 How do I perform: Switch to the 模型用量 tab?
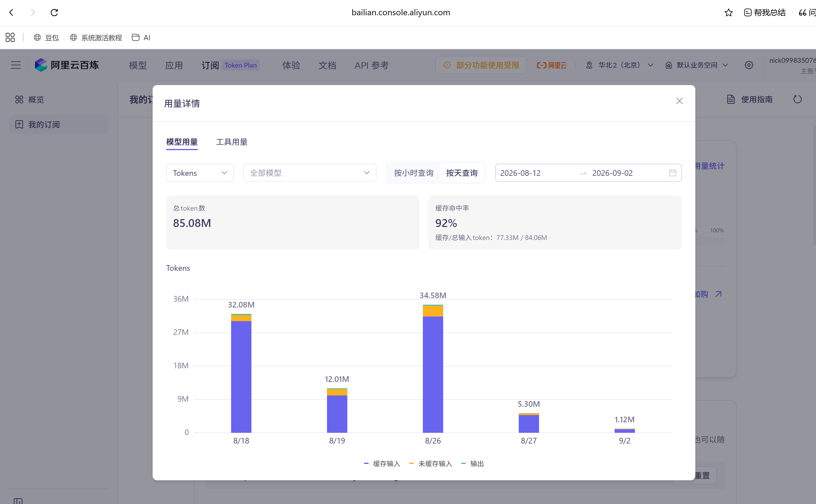point(182,142)
